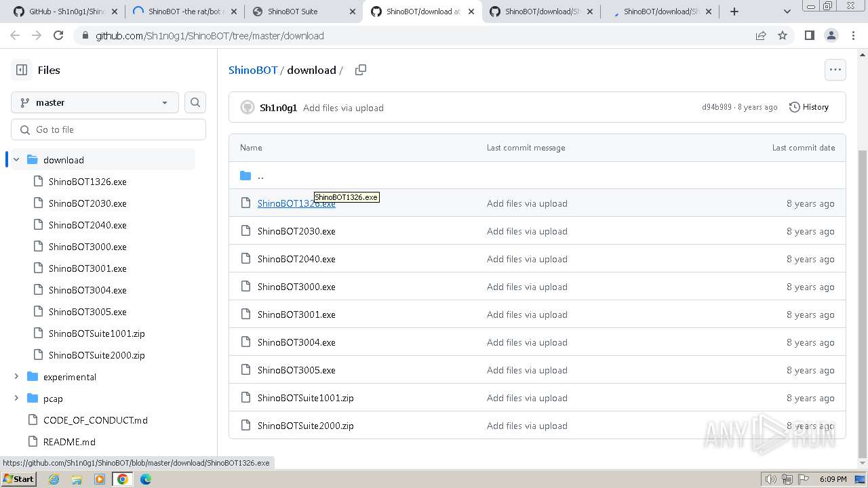The image size is (868, 488).
Task: Click the taskbar clock showing 6:09 PM
Action: pos(833,479)
